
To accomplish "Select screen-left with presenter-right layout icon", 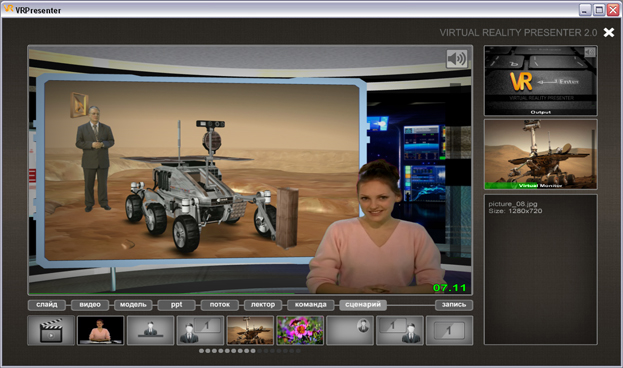I will [x=399, y=330].
